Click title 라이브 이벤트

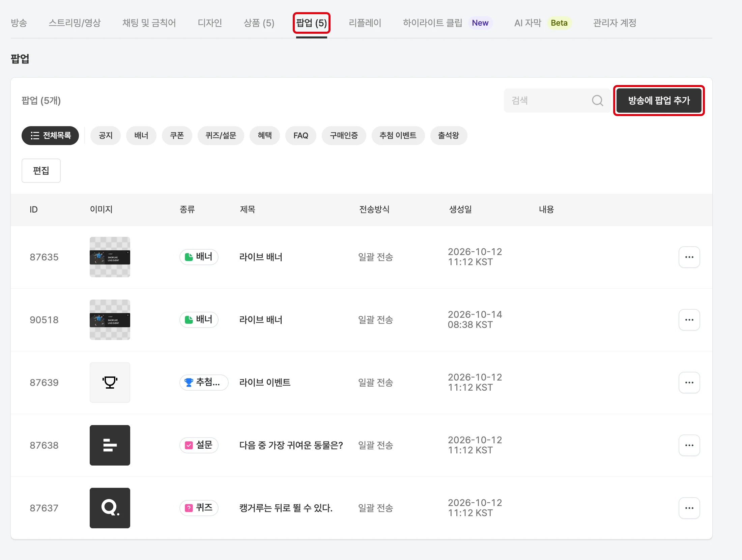[265, 383]
